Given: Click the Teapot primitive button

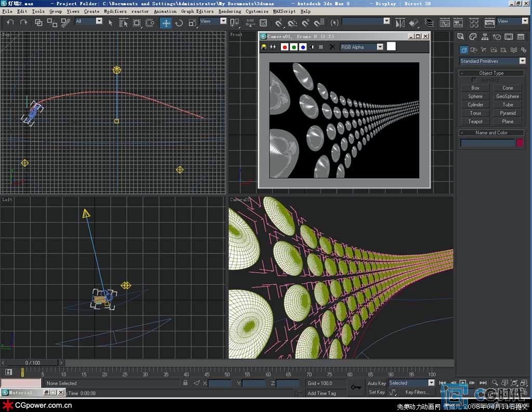Looking at the screenshot, I should pyautogui.click(x=475, y=122).
